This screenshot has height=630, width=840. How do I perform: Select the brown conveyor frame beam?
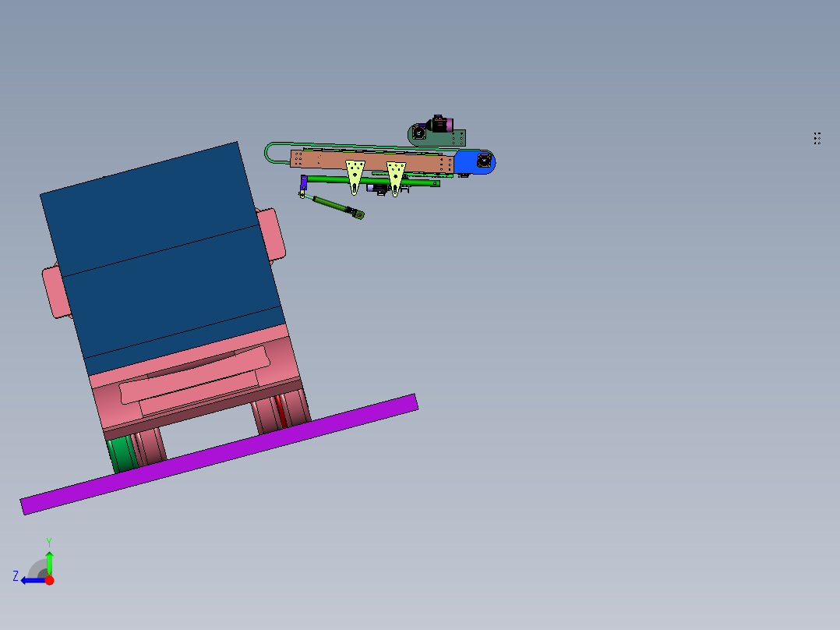[372, 161]
